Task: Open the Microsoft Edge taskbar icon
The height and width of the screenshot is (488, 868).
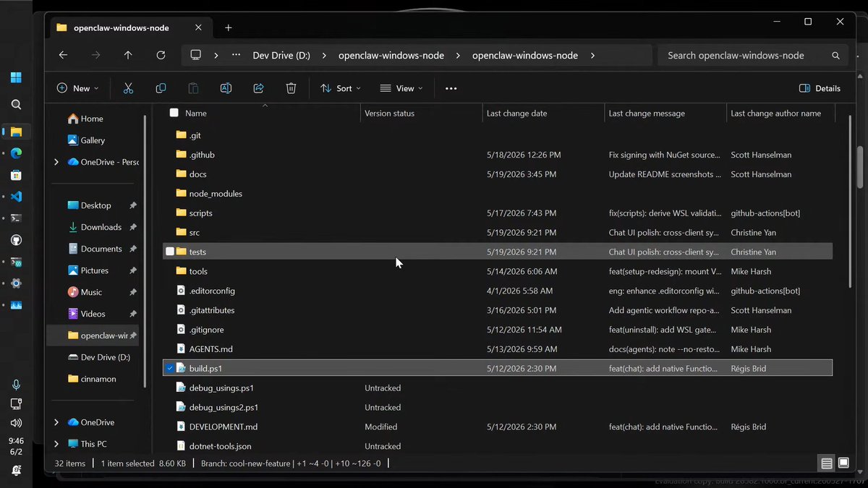Action: pos(16,153)
